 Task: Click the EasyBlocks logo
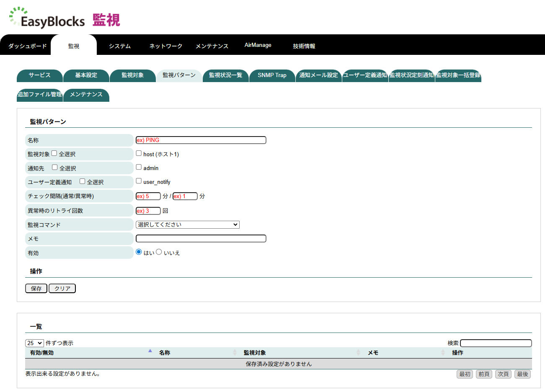point(47,18)
